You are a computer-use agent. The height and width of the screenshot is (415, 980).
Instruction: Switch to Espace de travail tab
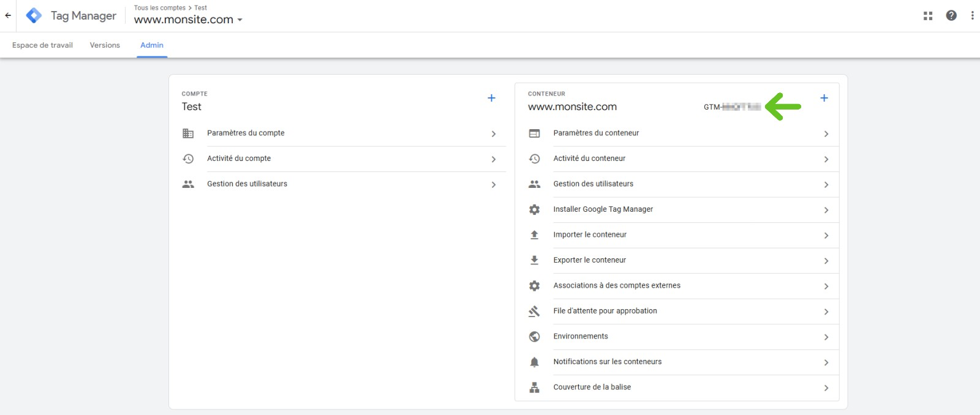(x=42, y=45)
